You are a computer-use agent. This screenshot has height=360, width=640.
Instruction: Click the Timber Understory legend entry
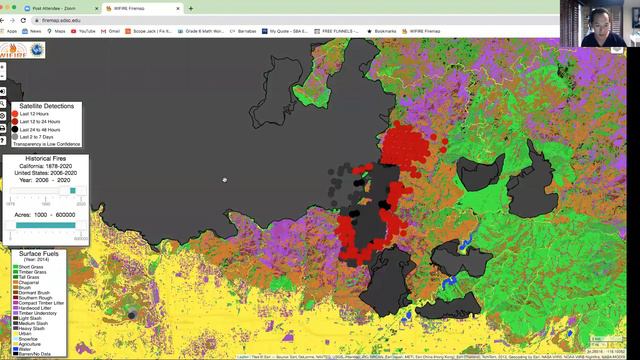coord(35,313)
